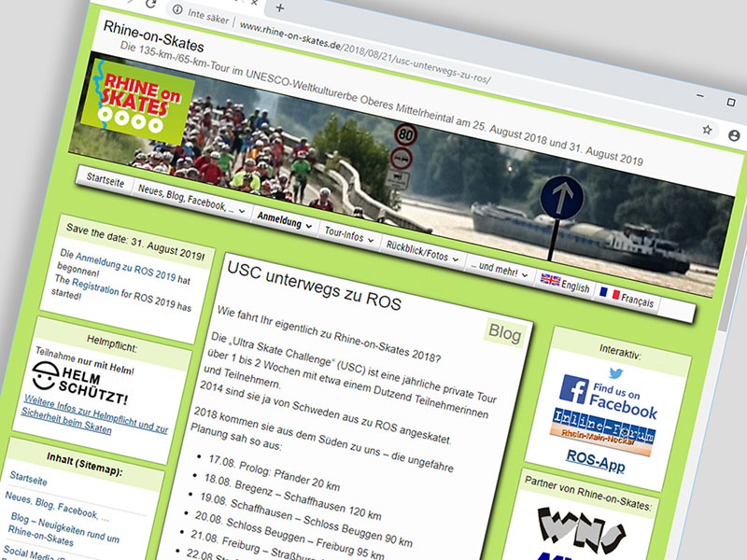Click the 'Rhine-on-Skates' site title
This screenshot has height=560, width=747.
[153, 35]
